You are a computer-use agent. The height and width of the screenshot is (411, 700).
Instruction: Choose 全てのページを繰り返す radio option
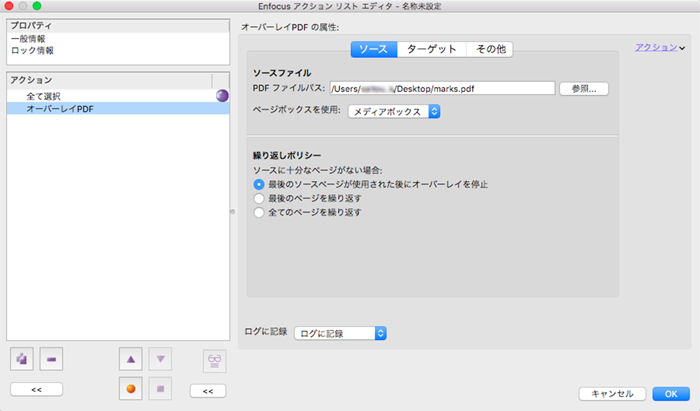pos(259,213)
